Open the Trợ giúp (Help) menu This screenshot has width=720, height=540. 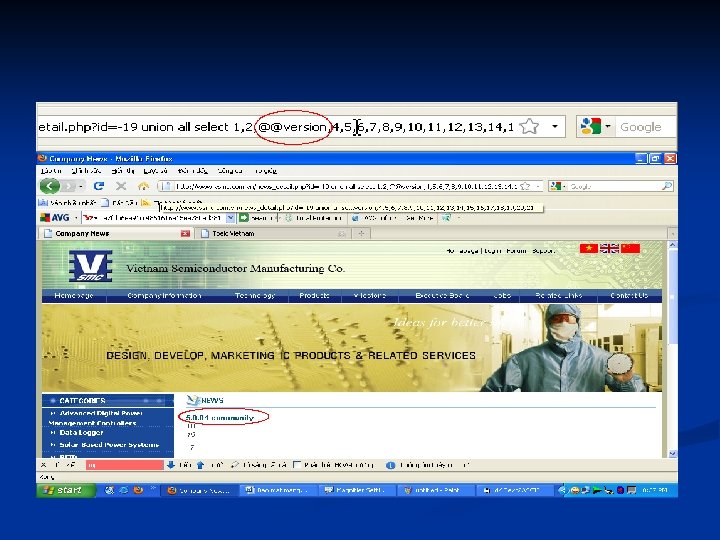(x=266, y=171)
